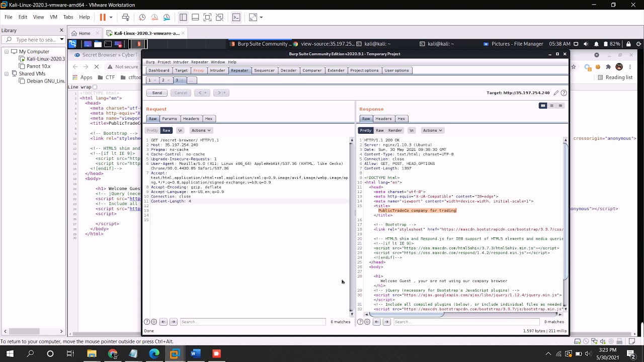This screenshot has width=644, height=362.
Task: Open the Repeater tab in Burp Suite
Action: point(239,70)
